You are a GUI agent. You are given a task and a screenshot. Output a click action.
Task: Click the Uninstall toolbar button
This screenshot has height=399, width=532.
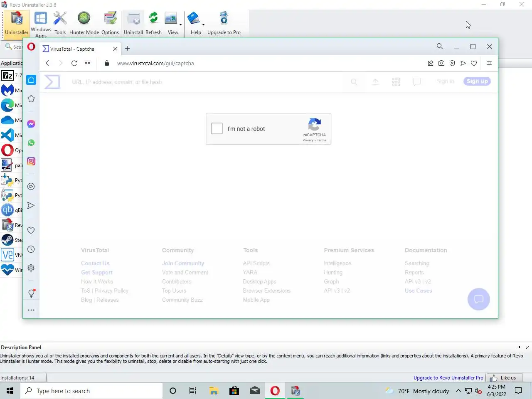[133, 24]
